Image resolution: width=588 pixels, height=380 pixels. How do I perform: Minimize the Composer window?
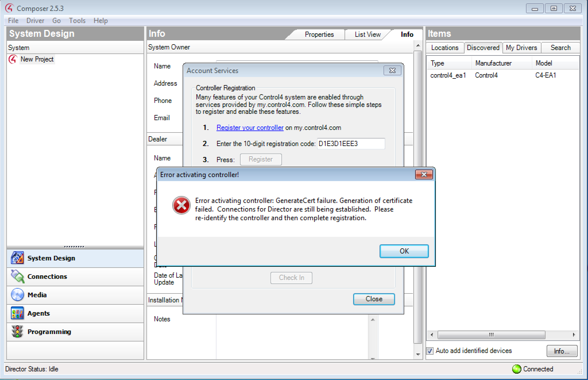535,8
